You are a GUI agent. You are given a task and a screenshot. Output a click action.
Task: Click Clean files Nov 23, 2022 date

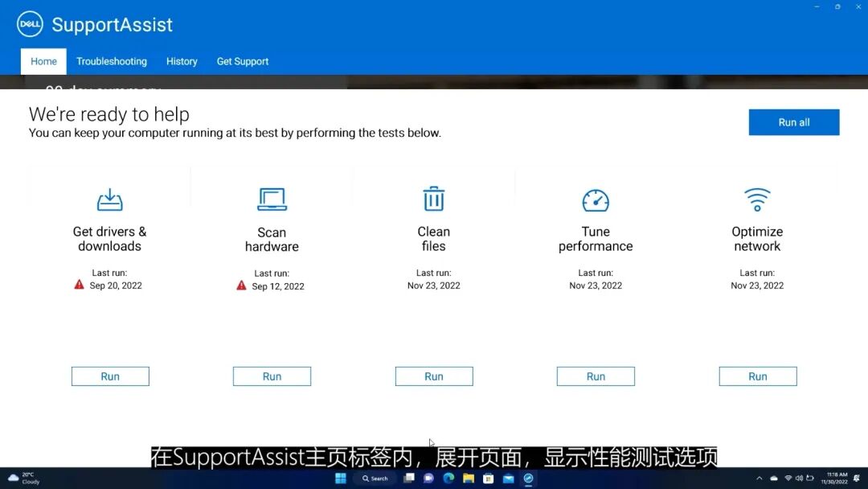pos(433,286)
